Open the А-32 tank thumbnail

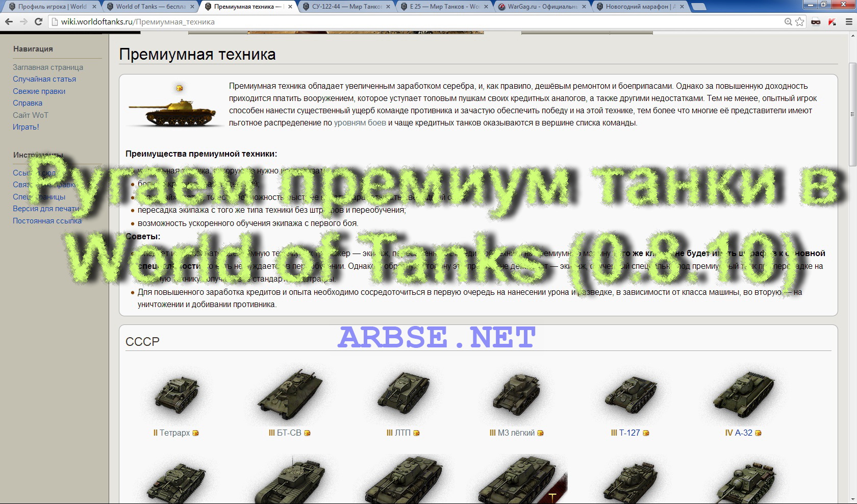click(743, 395)
